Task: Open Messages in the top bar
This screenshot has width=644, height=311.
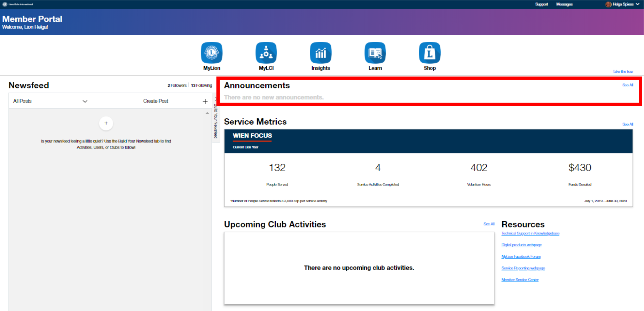Action: tap(564, 4)
